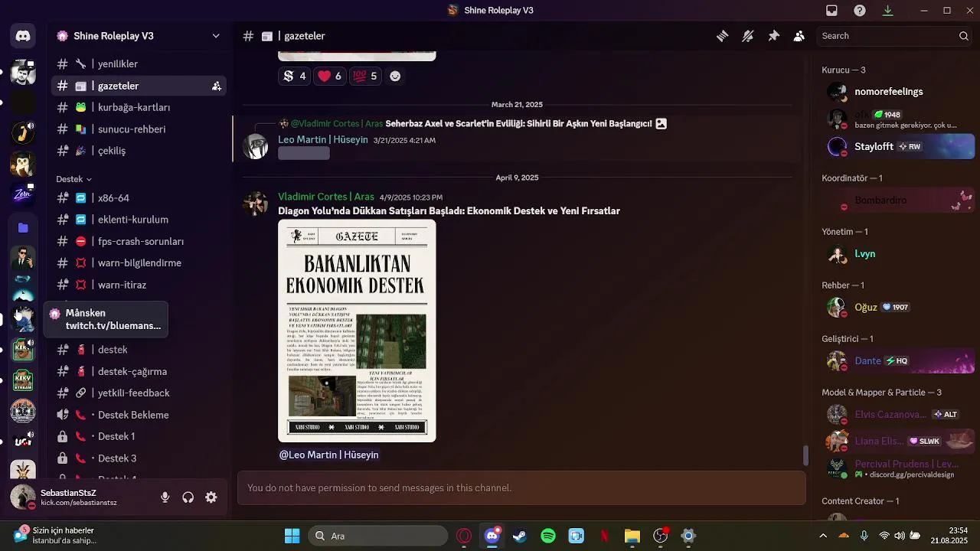Toggle microphone mute in user panel

click(x=165, y=497)
